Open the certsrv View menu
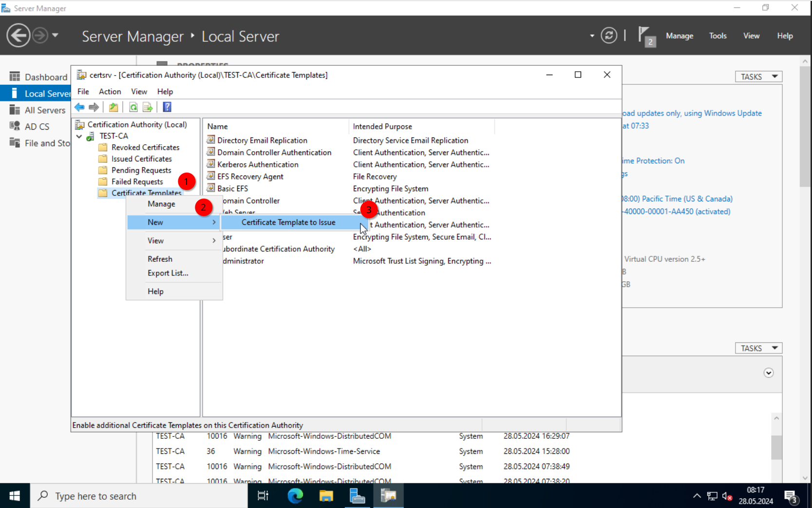This screenshot has width=812, height=508. point(139,92)
